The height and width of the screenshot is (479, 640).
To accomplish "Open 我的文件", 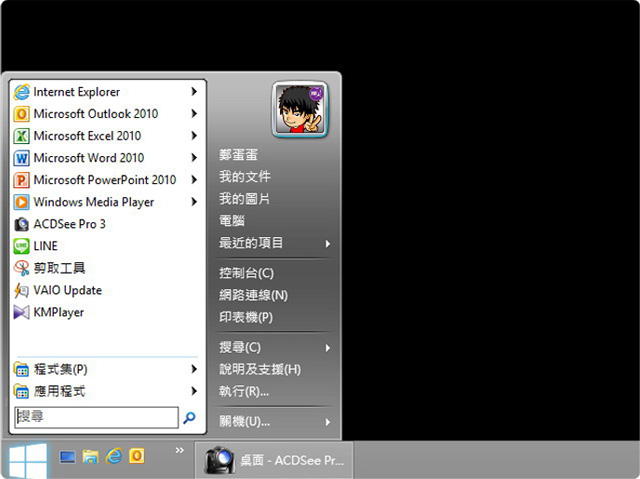I will [x=244, y=177].
